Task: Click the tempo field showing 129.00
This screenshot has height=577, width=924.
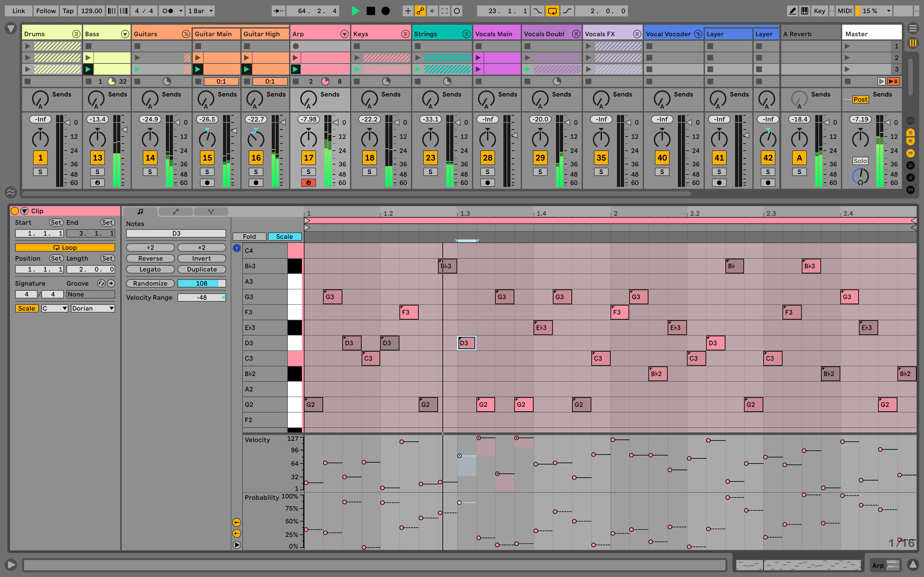Action: 91,11
